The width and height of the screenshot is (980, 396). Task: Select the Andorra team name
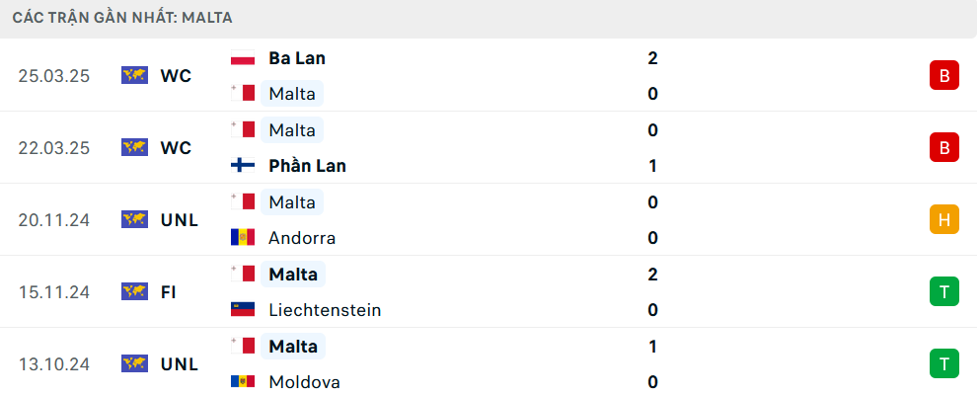[x=302, y=238]
